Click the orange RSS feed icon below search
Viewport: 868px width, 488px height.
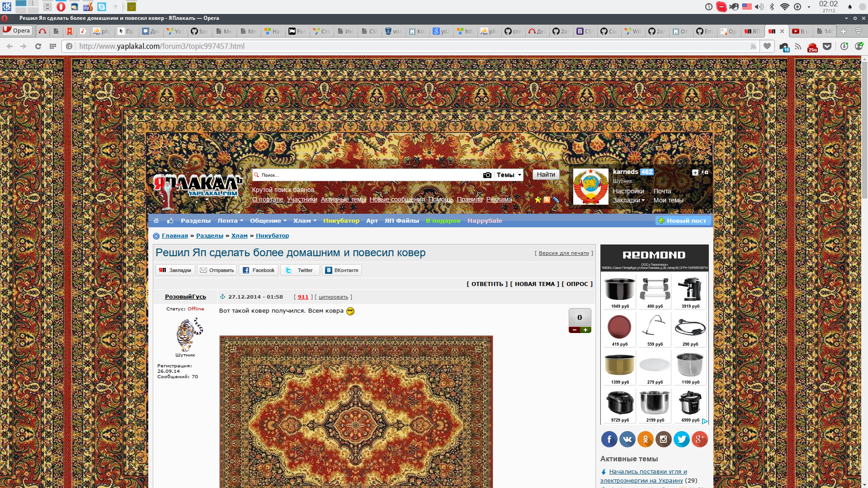(x=547, y=200)
